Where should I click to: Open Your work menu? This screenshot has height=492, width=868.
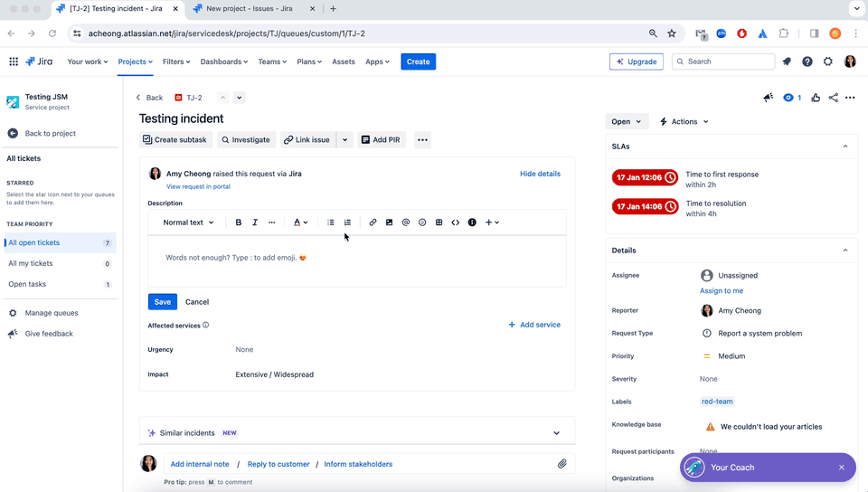click(x=88, y=61)
